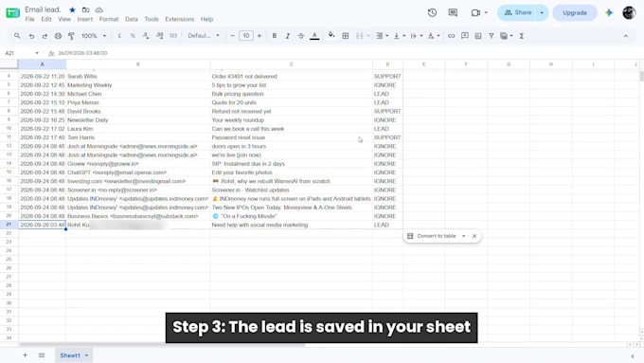
Task: Open horizontal align dropdown
Action: 382,36
